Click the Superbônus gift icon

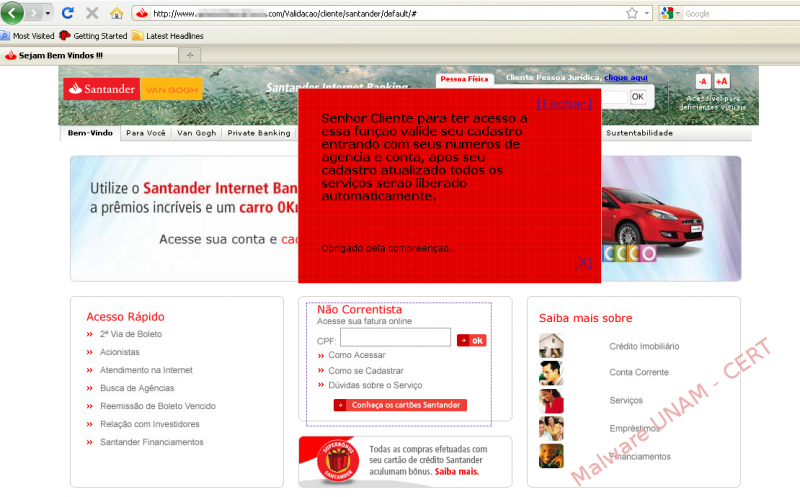point(336,461)
